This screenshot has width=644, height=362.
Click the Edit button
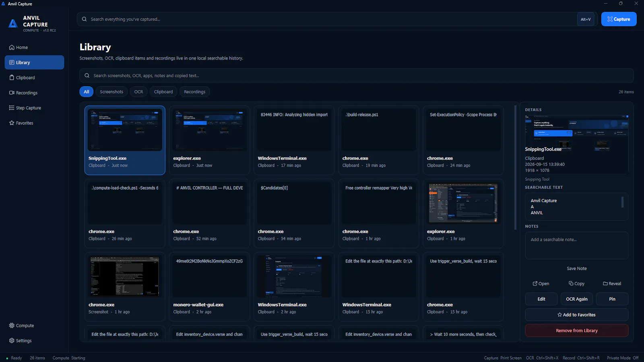pyautogui.click(x=541, y=299)
